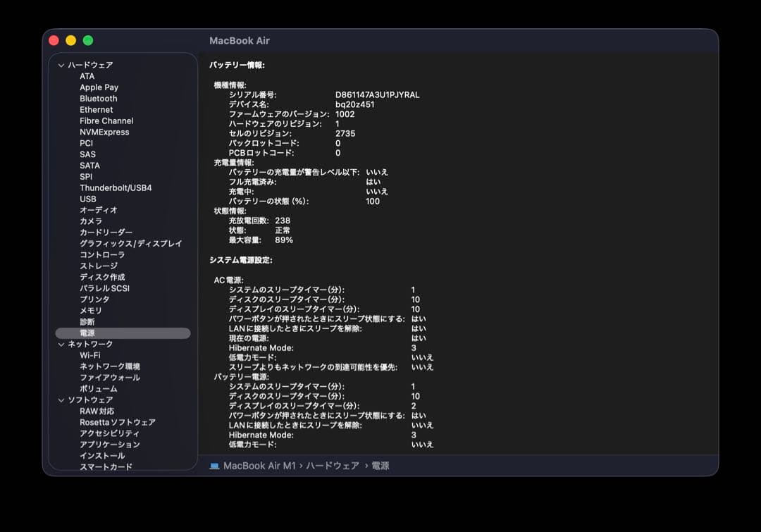Open グラフィックス/ディスプレイ in sidebar
The height and width of the screenshot is (532, 761).
click(130, 244)
